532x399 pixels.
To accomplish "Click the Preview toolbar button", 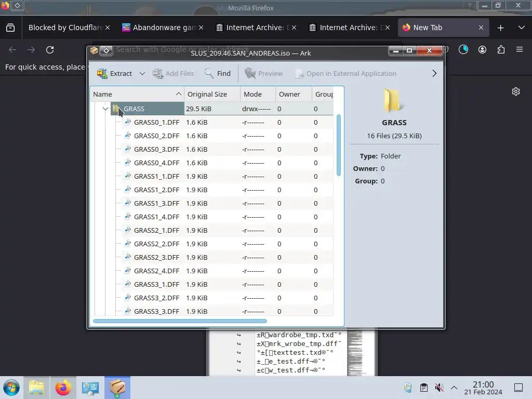I will click(263, 73).
